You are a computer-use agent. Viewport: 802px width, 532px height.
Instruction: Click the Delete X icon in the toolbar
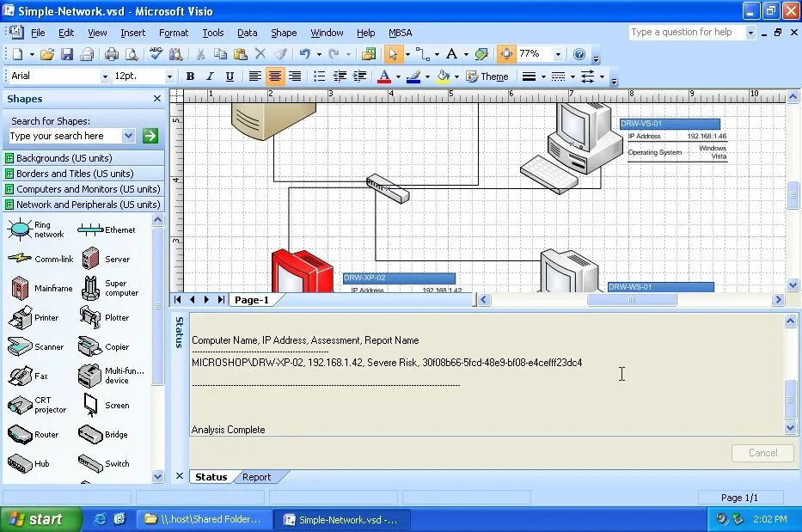coord(260,53)
